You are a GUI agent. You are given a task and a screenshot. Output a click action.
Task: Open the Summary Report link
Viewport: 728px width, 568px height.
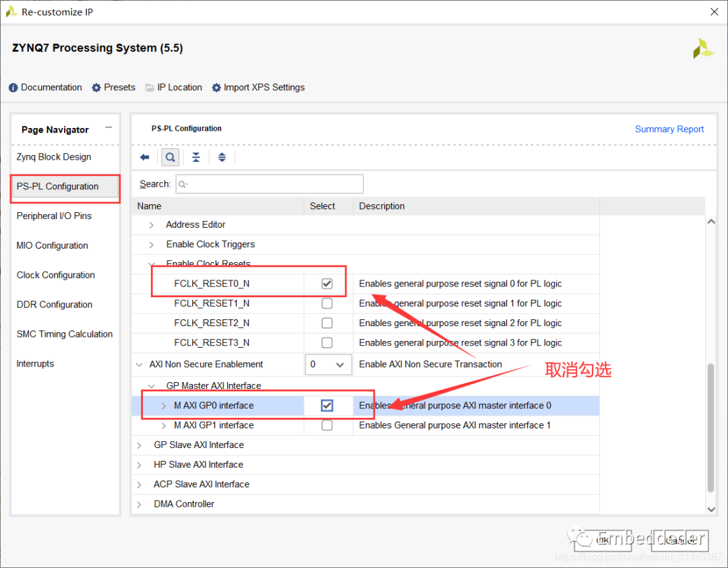point(669,129)
